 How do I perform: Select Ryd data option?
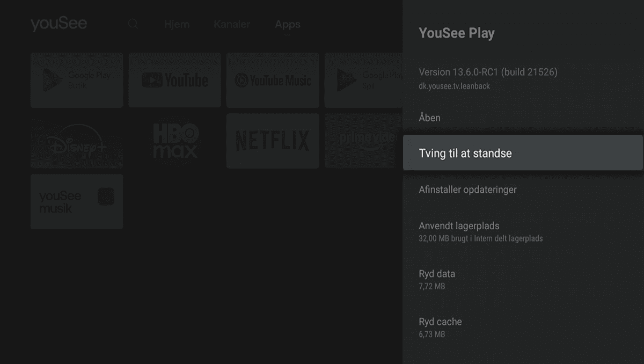[437, 279]
